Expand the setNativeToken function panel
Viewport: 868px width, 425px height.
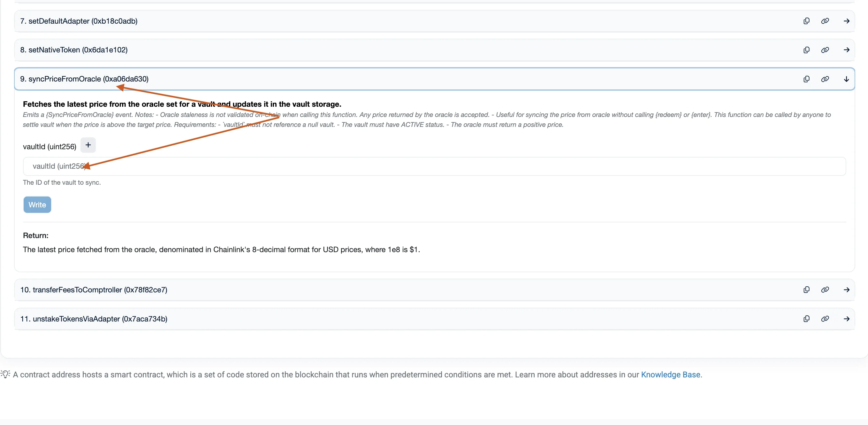[847, 50]
